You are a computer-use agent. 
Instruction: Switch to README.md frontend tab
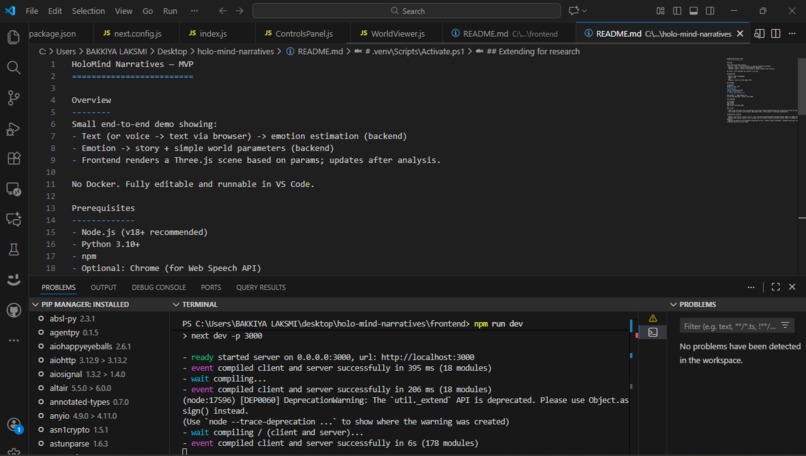(509, 33)
